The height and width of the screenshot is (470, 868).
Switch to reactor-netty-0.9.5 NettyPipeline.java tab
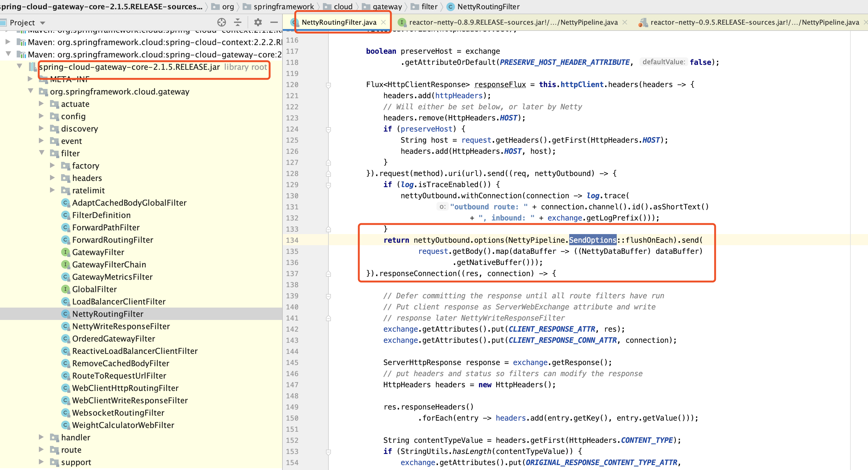click(x=754, y=22)
